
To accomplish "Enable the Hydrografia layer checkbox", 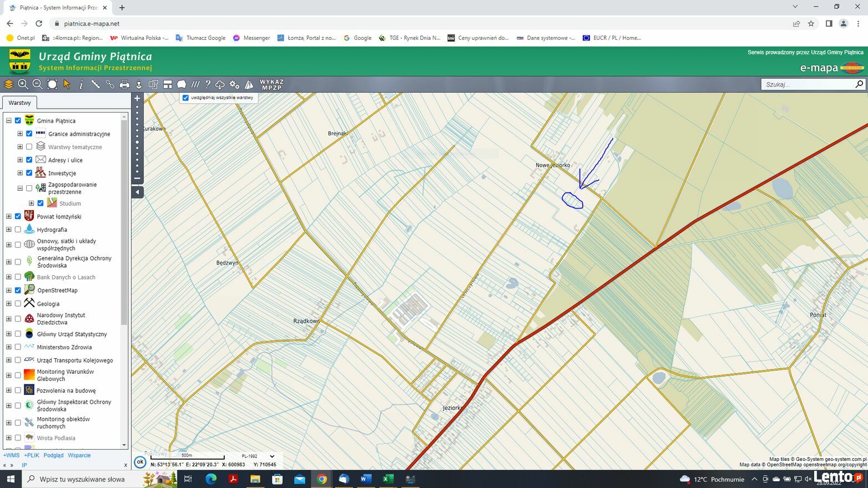I will click(18, 230).
